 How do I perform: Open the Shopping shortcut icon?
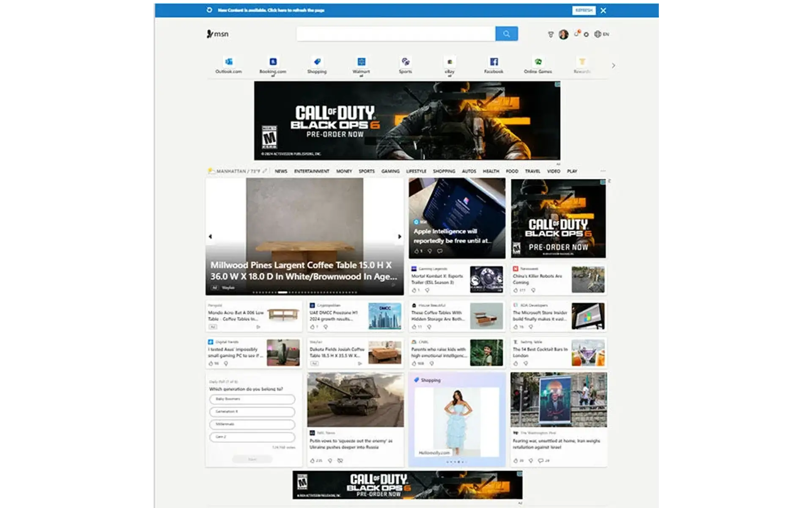tap(317, 62)
